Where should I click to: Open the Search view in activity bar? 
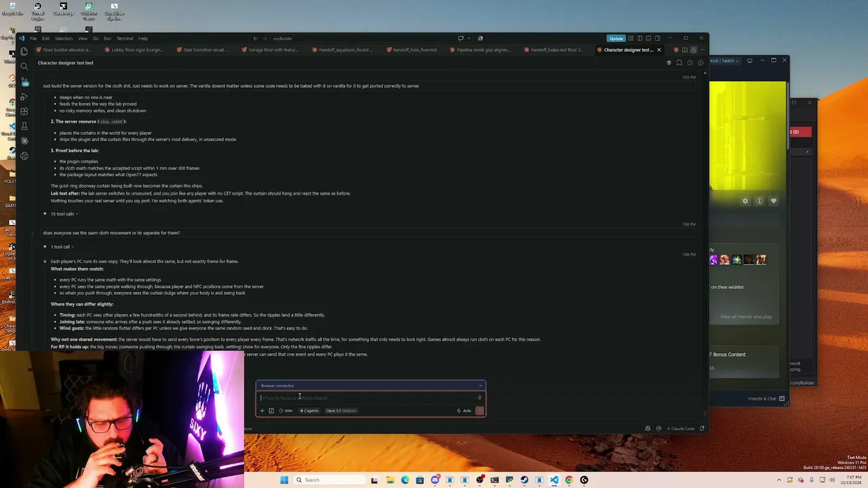click(x=24, y=66)
